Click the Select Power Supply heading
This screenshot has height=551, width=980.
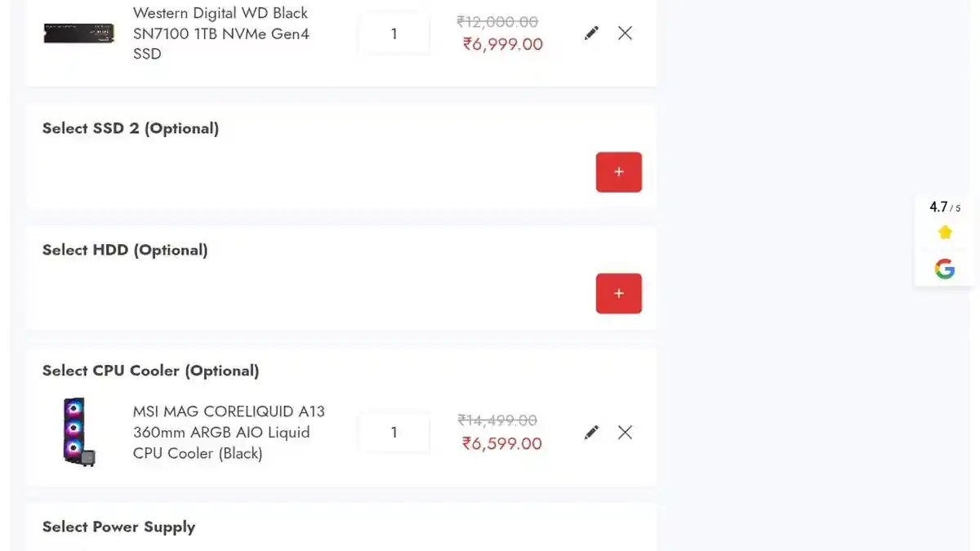tap(118, 527)
